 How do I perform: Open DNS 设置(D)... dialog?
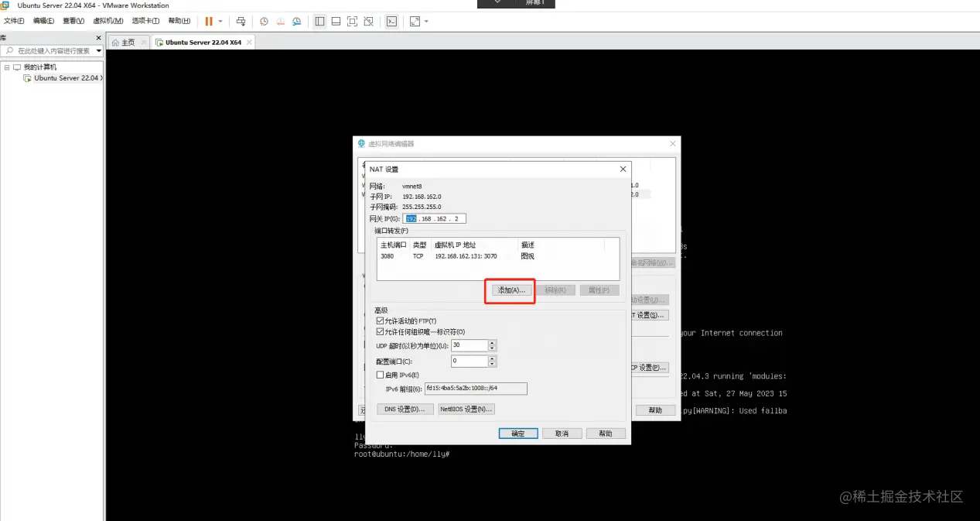pos(405,410)
